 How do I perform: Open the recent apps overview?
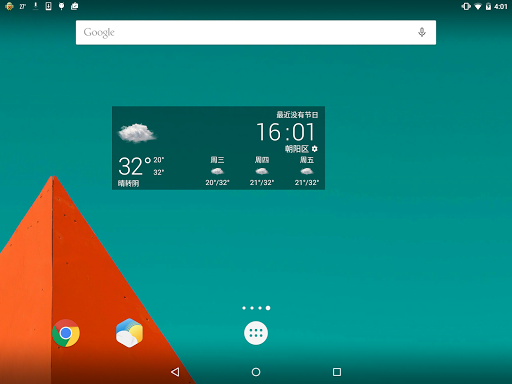(337, 372)
